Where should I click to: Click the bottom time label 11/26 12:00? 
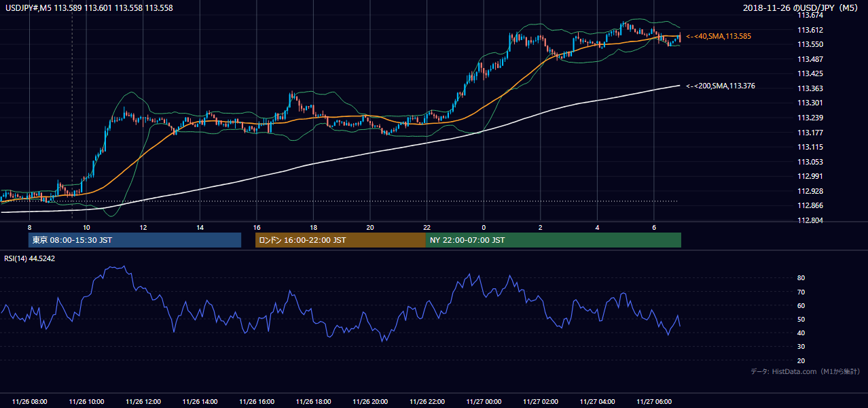click(143, 402)
